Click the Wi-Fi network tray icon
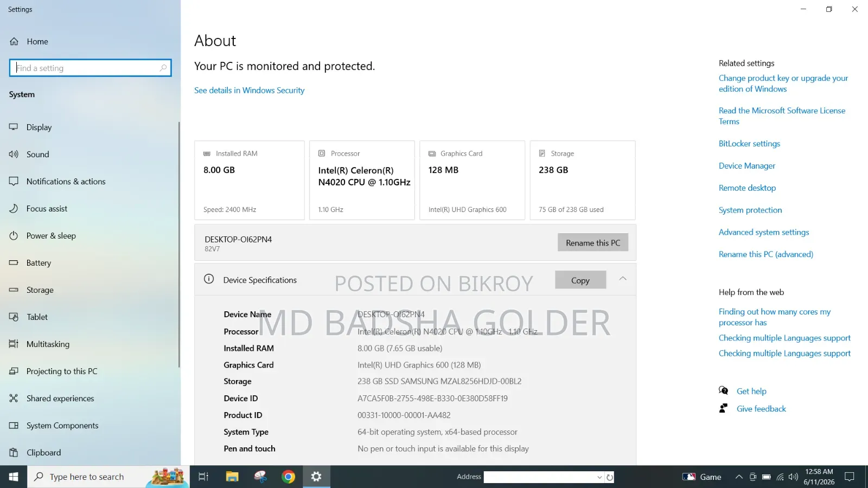Viewport: 868px width, 488px height. click(780, 477)
